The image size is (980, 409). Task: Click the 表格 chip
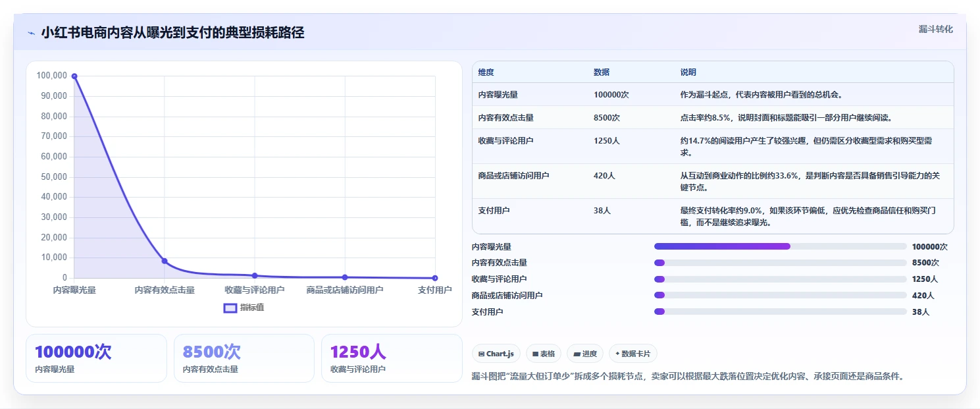point(544,354)
